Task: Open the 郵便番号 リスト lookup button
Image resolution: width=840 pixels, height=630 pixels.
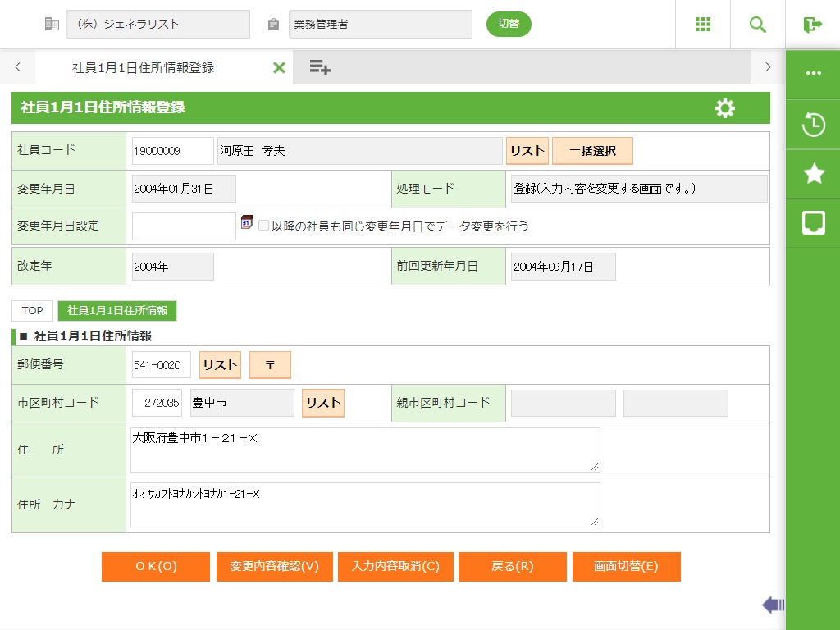Action: point(220,365)
